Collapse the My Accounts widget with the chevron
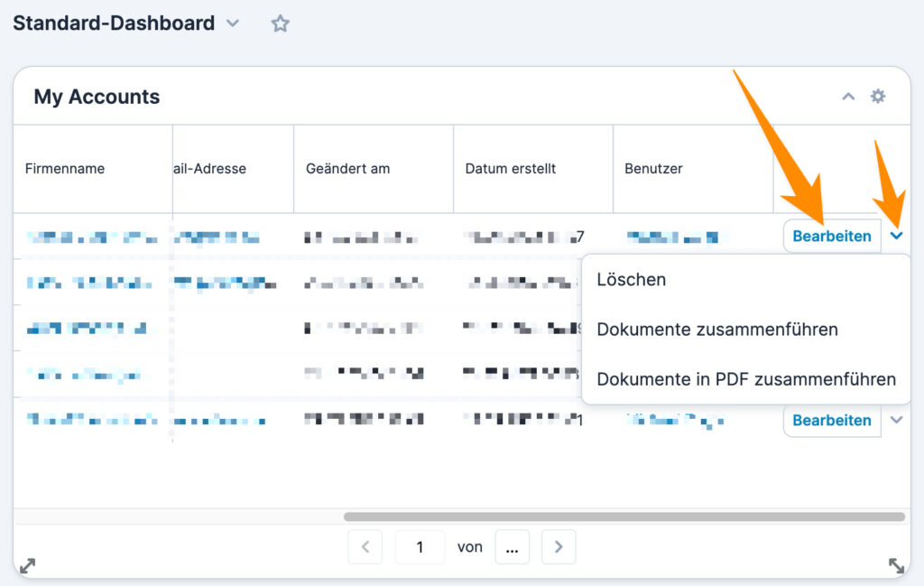Viewport: 924px width, 586px height. click(x=848, y=96)
